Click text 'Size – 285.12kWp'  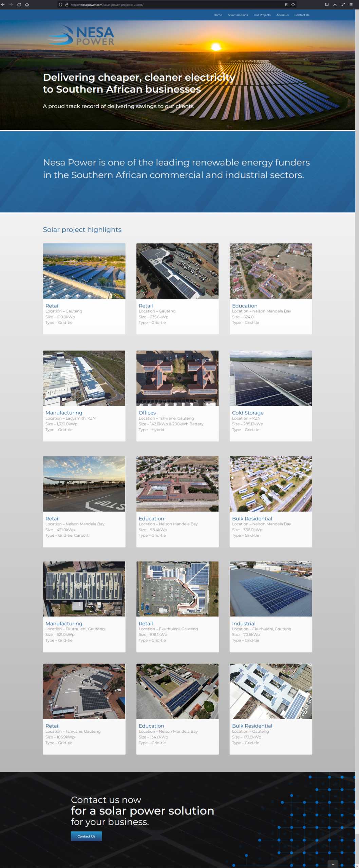click(248, 424)
